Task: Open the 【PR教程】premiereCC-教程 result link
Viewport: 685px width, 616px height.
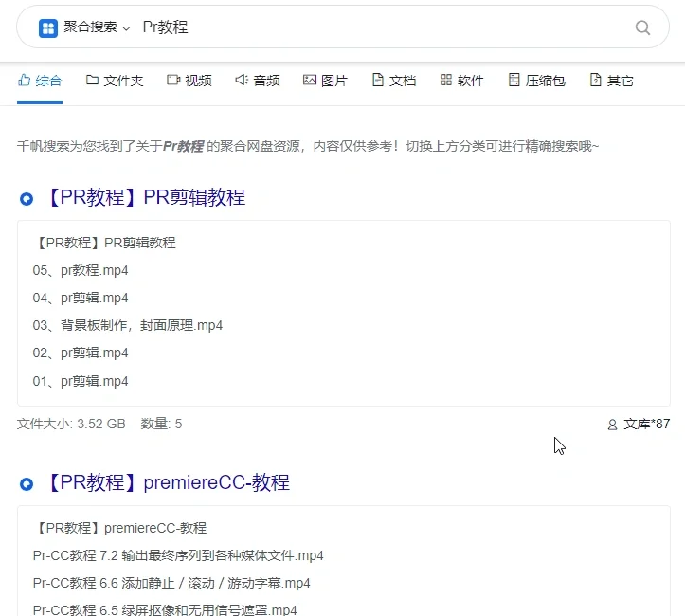Action: [x=167, y=482]
